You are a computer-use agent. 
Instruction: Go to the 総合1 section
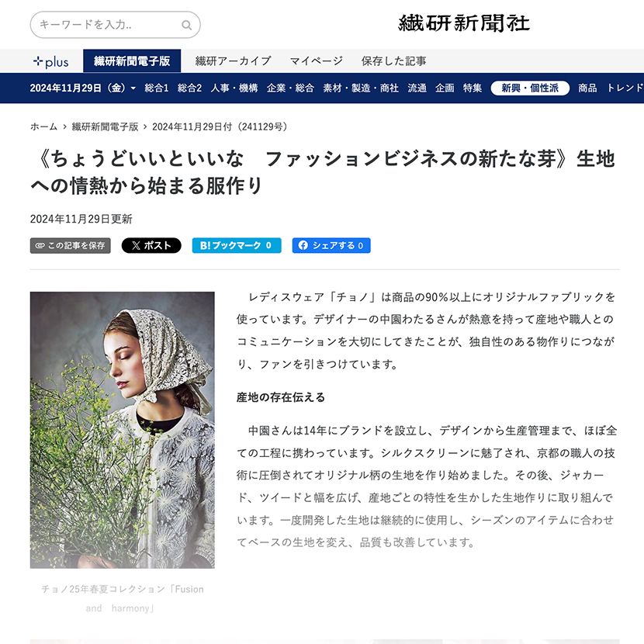click(157, 88)
